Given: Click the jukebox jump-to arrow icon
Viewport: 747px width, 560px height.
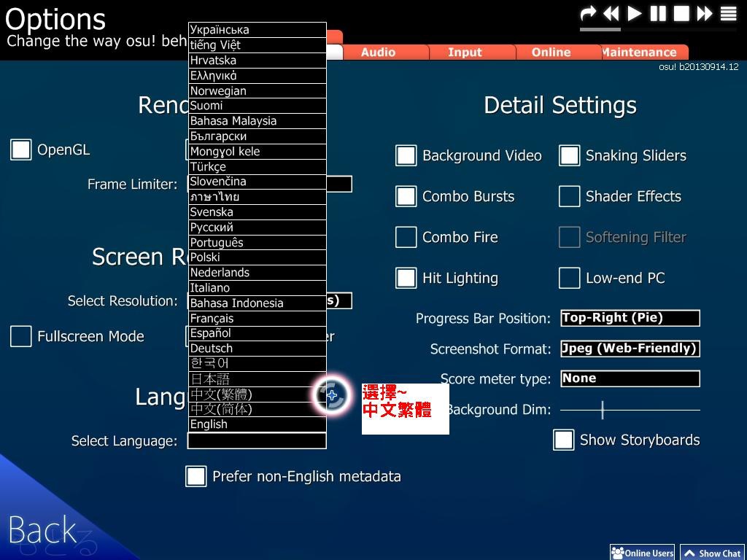Looking at the screenshot, I should click(589, 13).
